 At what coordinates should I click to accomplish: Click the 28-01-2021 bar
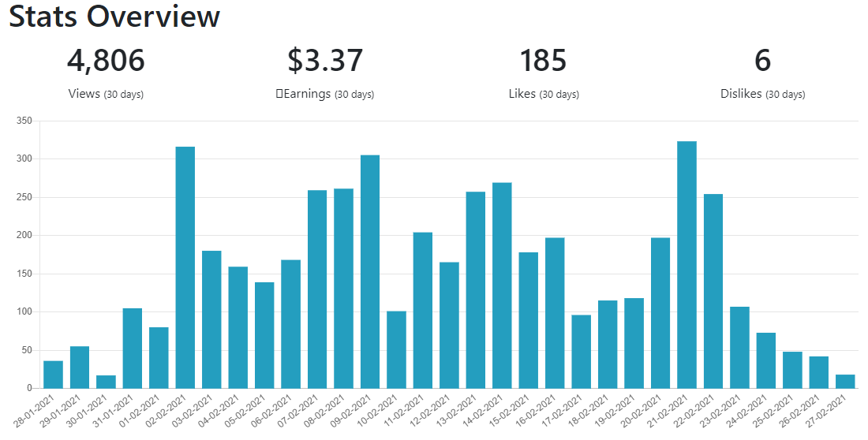click(53, 375)
